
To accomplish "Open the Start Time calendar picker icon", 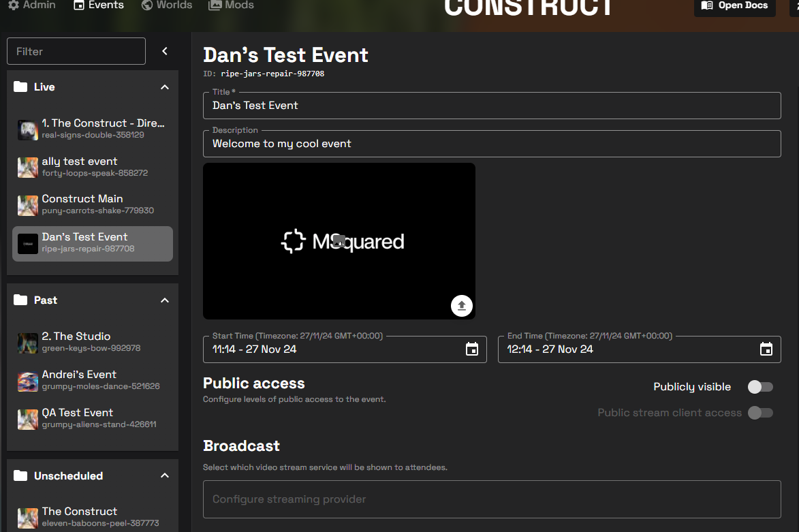I will point(471,349).
